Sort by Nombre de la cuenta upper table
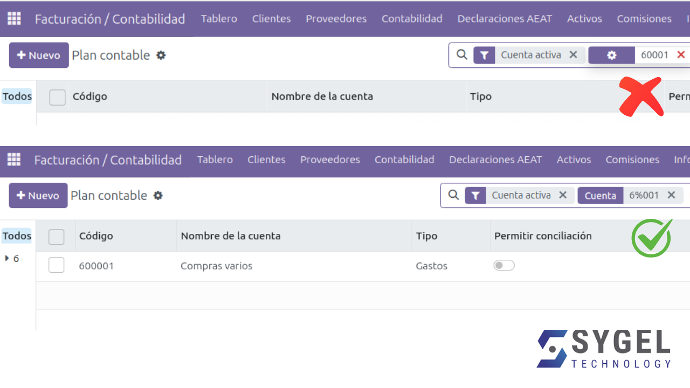 [x=322, y=96]
